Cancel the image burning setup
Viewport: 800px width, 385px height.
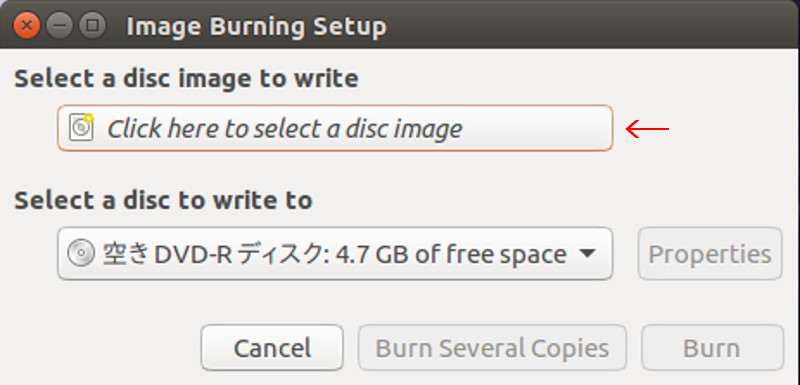coord(272,348)
